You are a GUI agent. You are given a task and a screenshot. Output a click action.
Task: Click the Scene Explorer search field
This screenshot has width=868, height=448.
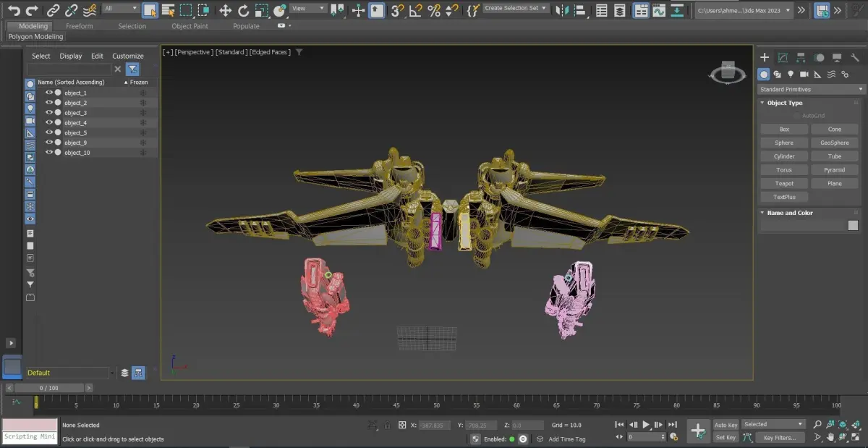(69, 69)
